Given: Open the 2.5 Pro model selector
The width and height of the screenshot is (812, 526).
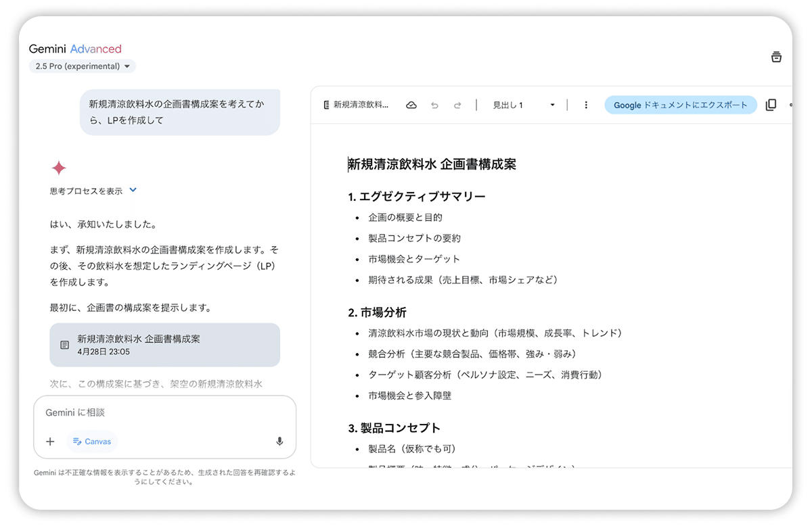Looking at the screenshot, I should click(82, 66).
